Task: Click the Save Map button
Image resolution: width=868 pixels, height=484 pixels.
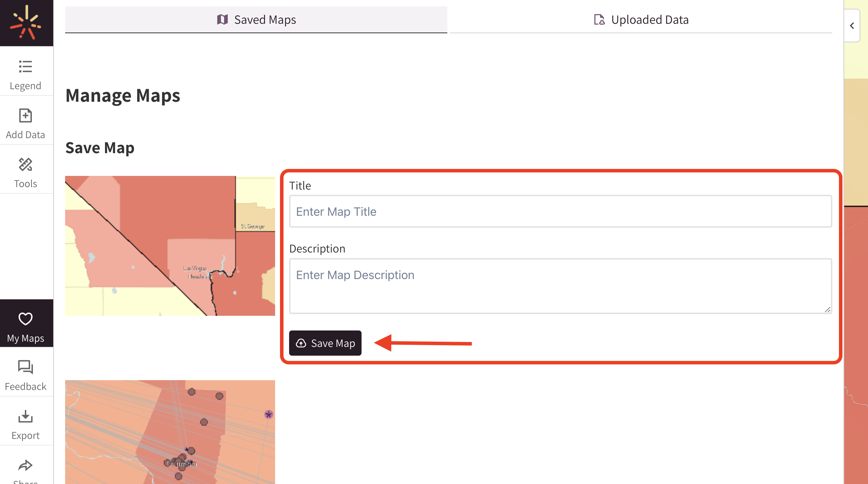Action: (x=325, y=343)
